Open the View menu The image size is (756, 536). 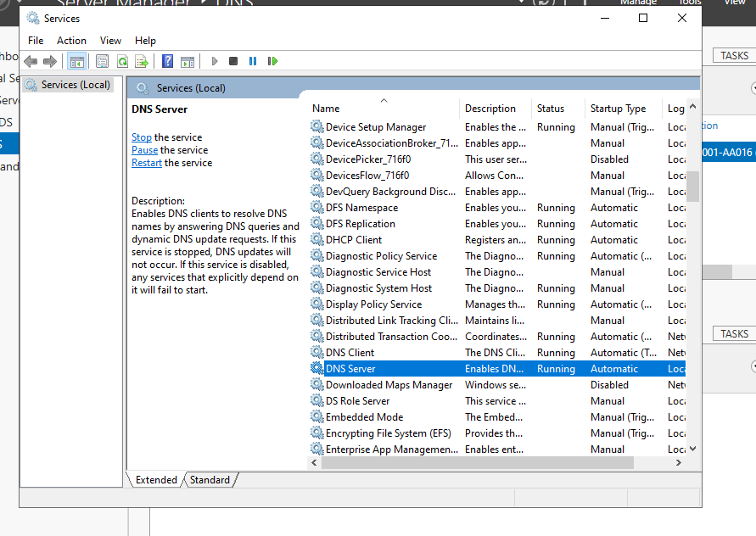click(110, 40)
